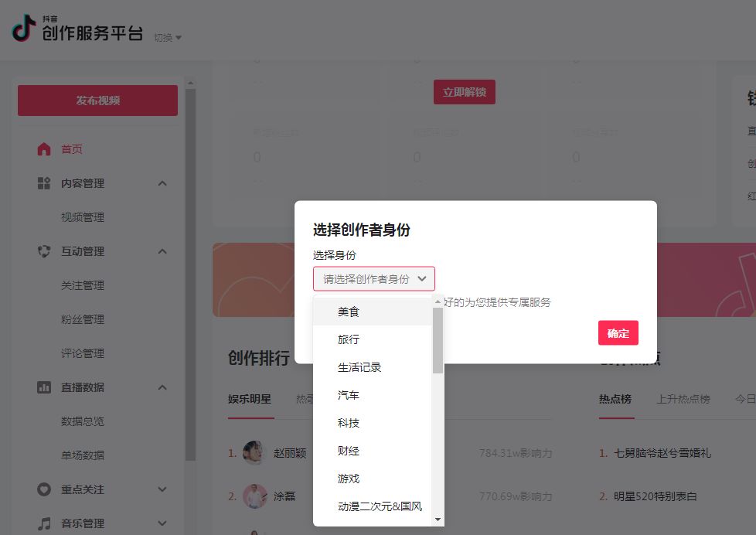The height and width of the screenshot is (535, 756).
Task: Expand the 重点关注 section
Action: coord(162,489)
